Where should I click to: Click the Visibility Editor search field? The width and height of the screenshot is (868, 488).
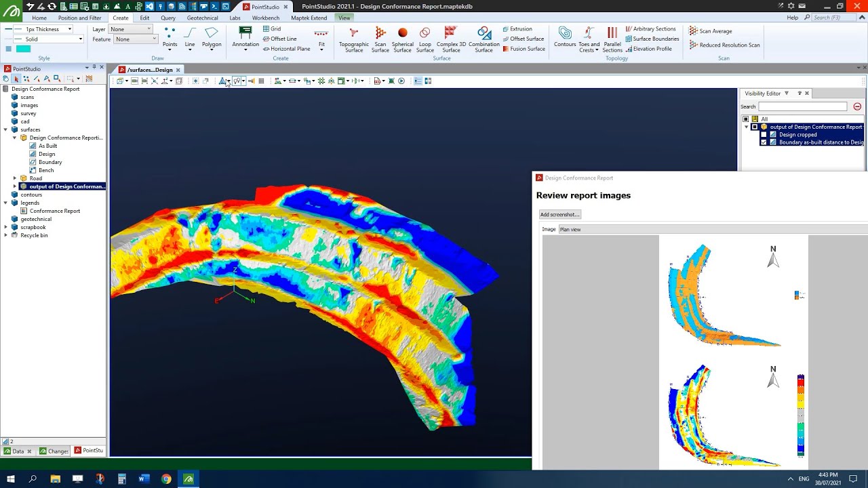[x=802, y=106]
